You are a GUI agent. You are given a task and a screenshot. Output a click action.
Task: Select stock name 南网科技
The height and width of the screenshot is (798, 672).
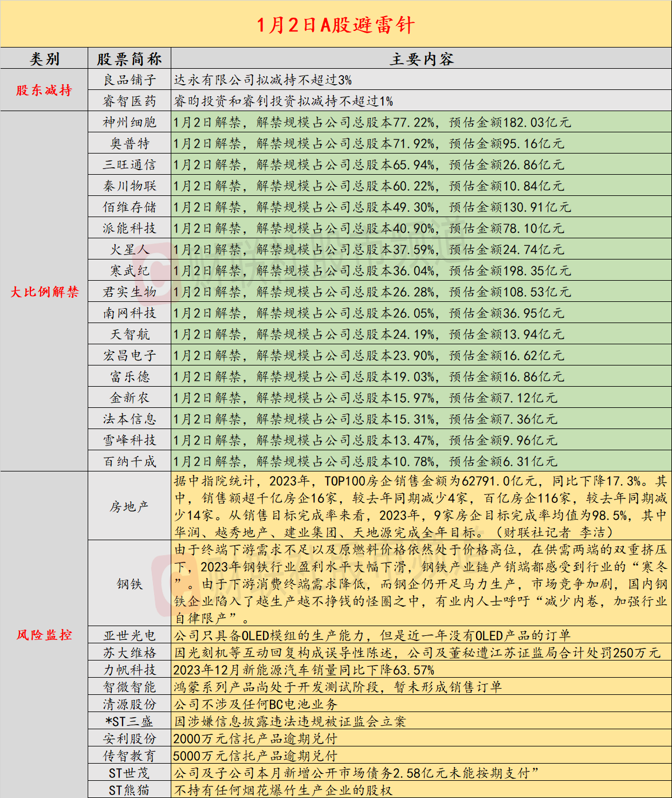pos(129,313)
